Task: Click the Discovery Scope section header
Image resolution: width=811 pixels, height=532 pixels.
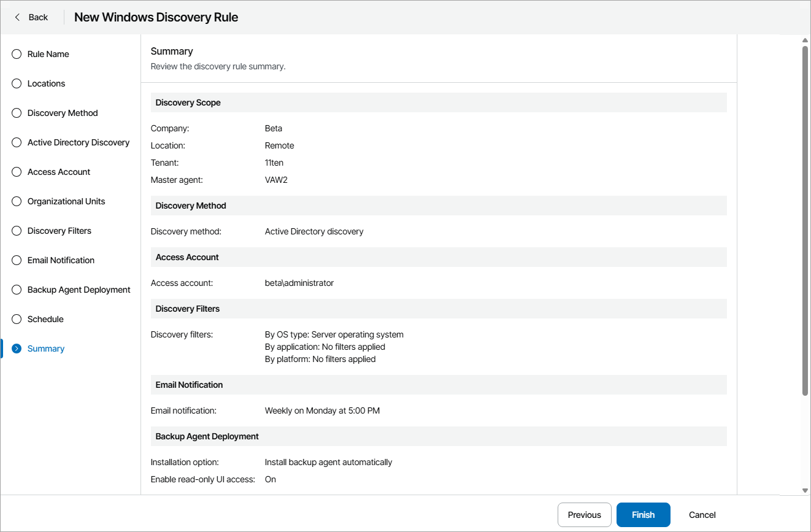Action: 189,102
